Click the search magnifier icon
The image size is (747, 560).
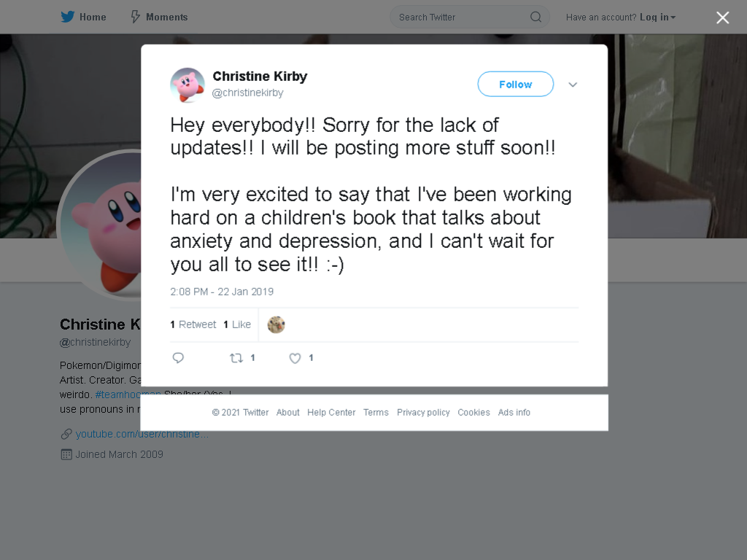536,17
